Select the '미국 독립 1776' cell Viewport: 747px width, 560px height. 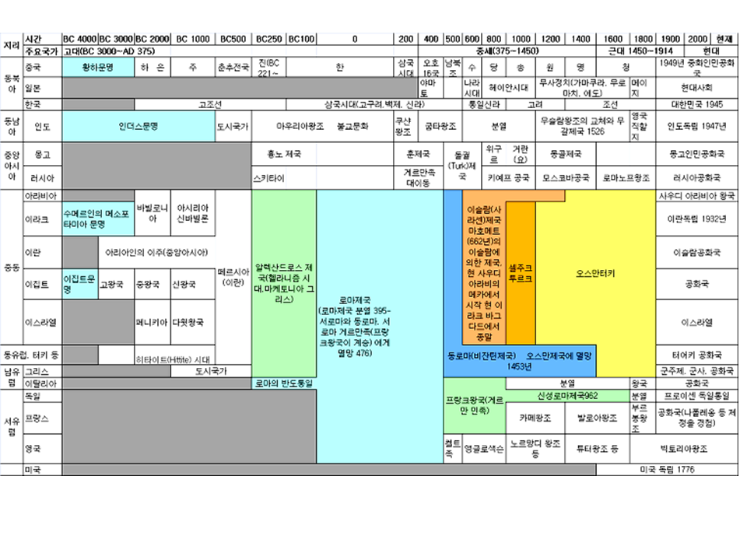[x=667, y=470]
